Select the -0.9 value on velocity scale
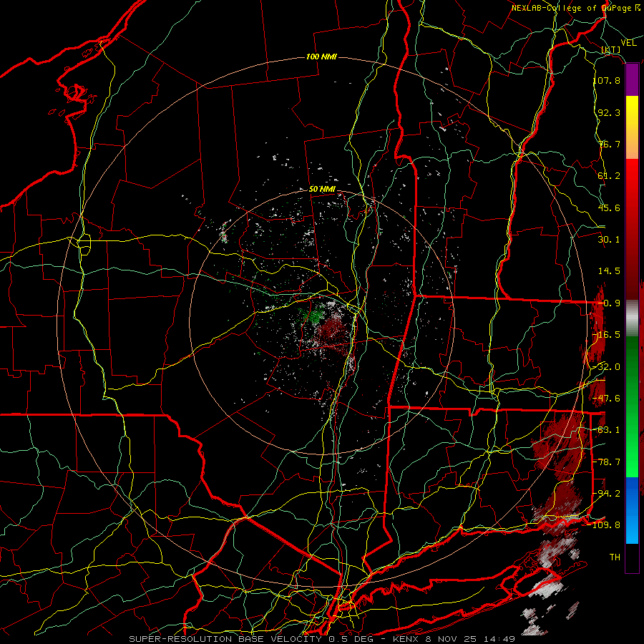This screenshot has height=644, width=644. [609, 303]
